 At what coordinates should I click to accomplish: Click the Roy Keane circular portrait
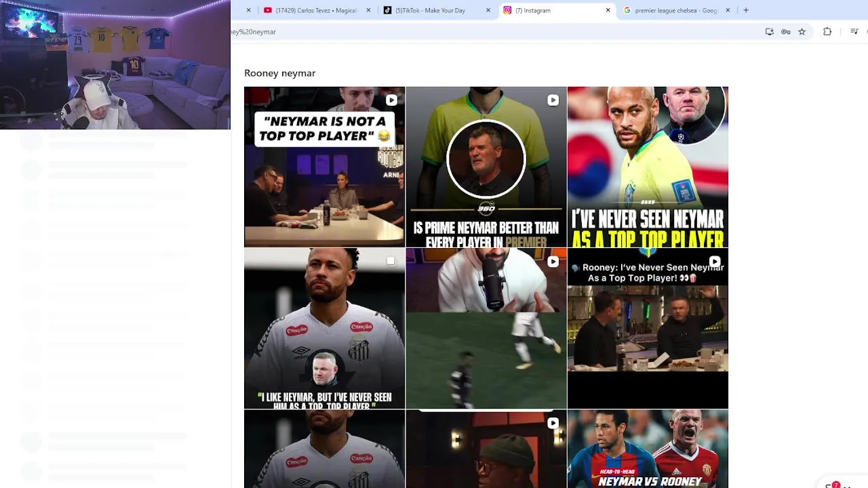(486, 159)
